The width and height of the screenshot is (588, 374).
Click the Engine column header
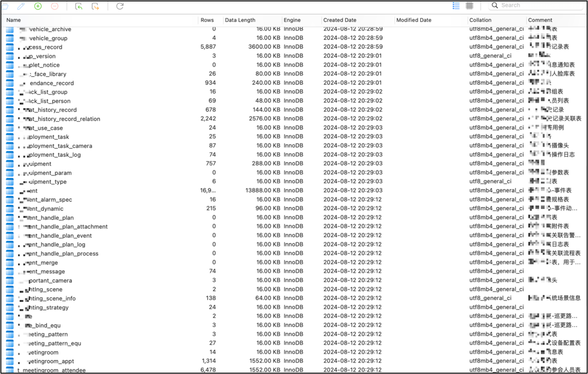coord(292,20)
